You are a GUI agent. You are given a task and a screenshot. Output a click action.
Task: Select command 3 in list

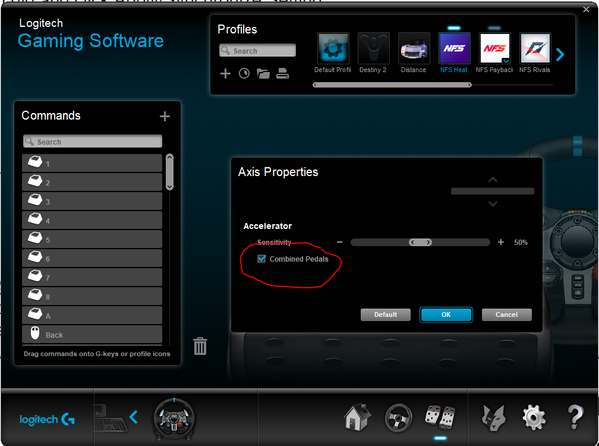click(92, 201)
